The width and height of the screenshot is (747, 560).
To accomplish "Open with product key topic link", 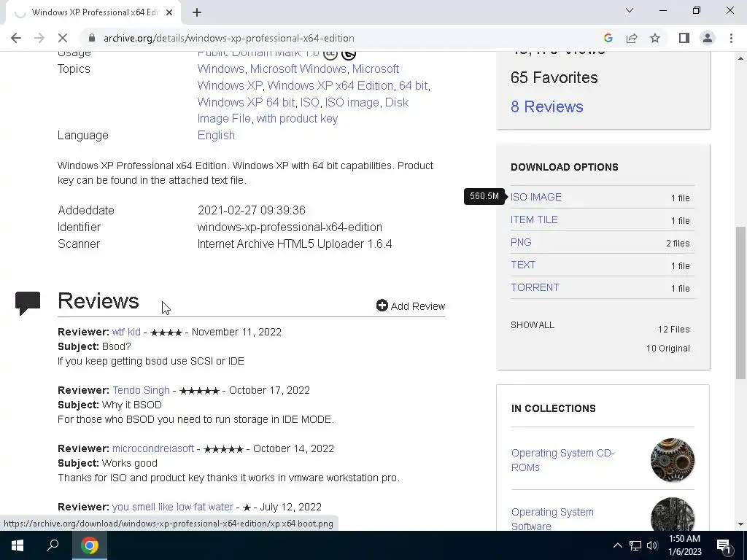I will 297,119.
